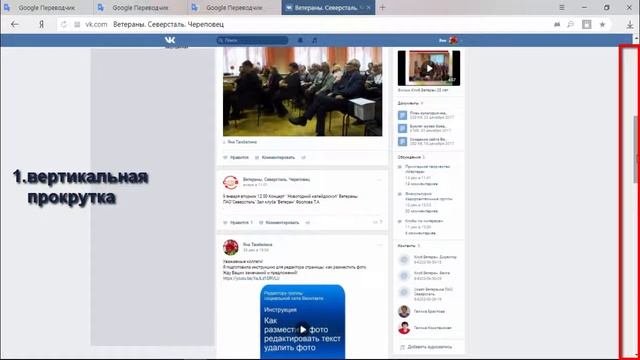
Task: Open the browser hamburger menu in title bar
Action: (x=562, y=7)
